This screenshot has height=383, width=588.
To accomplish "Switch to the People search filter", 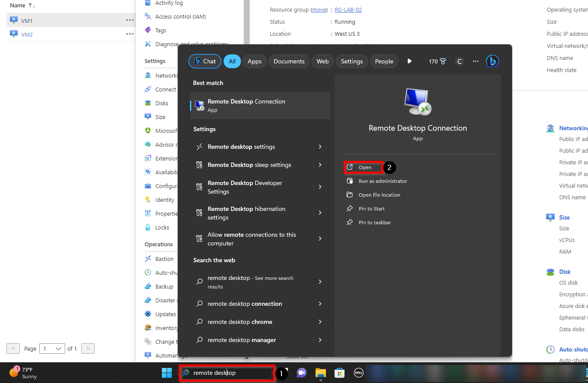I will click(x=384, y=61).
